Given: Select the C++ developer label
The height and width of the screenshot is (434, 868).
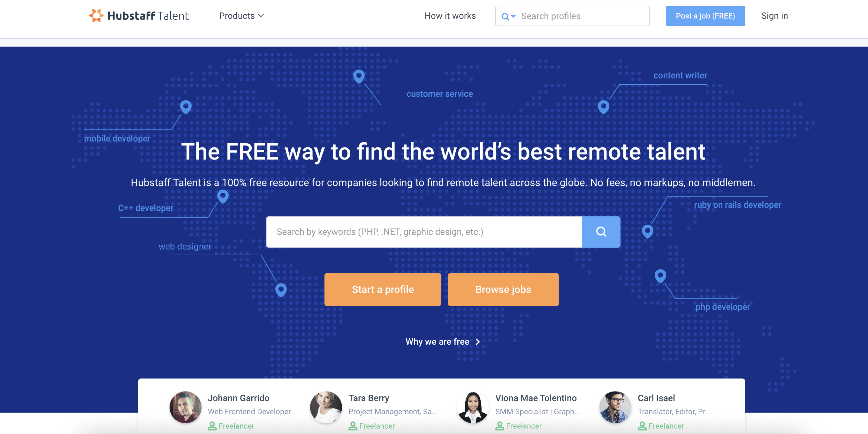Looking at the screenshot, I should tap(146, 208).
